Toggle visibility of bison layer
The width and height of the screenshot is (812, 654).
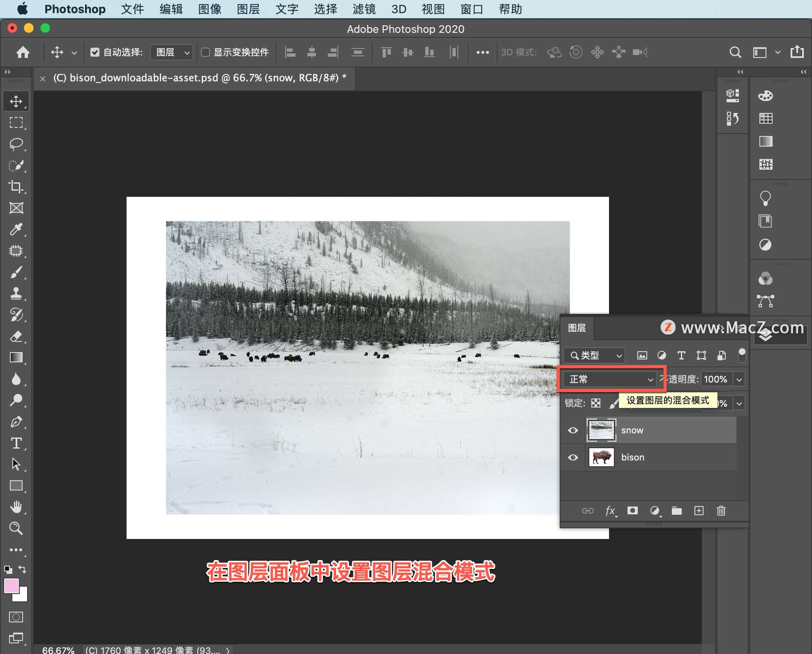click(x=572, y=457)
